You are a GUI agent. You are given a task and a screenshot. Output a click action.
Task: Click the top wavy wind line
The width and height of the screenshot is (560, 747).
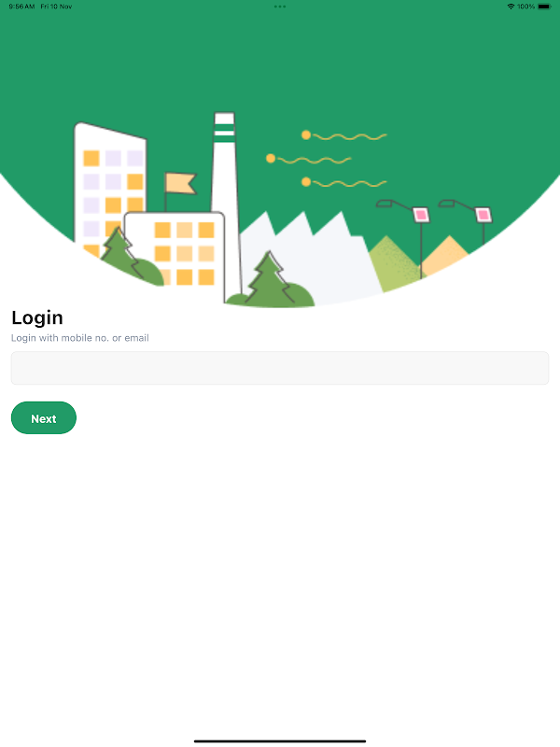click(344, 136)
